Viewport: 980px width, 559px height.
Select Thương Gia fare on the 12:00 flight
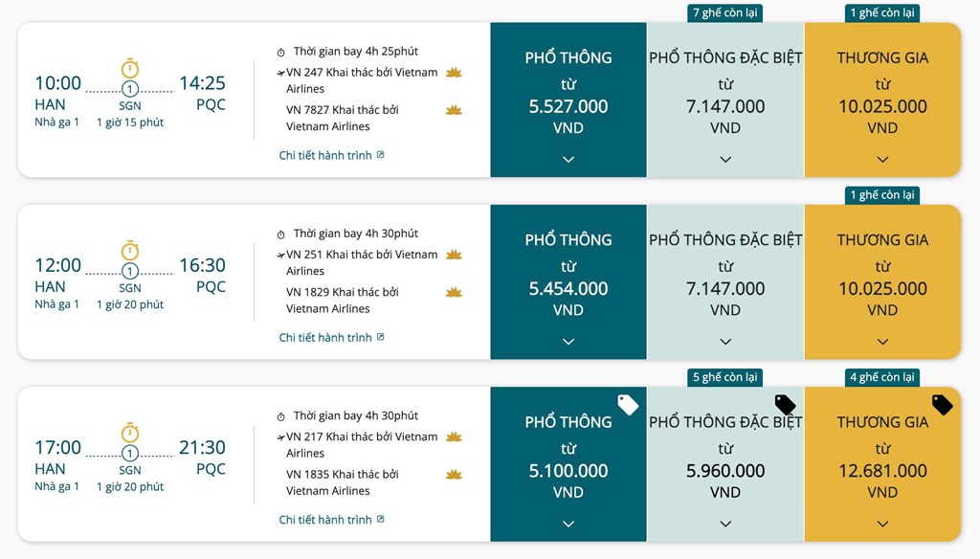tap(882, 278)
